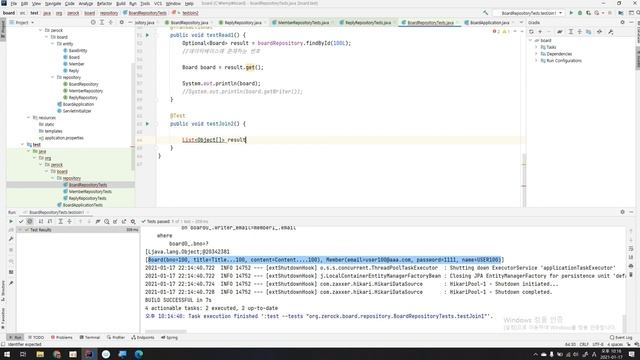Select the BaseEntity class in project tree
This screenshot has height=360, width=640.
coord(75,51)
